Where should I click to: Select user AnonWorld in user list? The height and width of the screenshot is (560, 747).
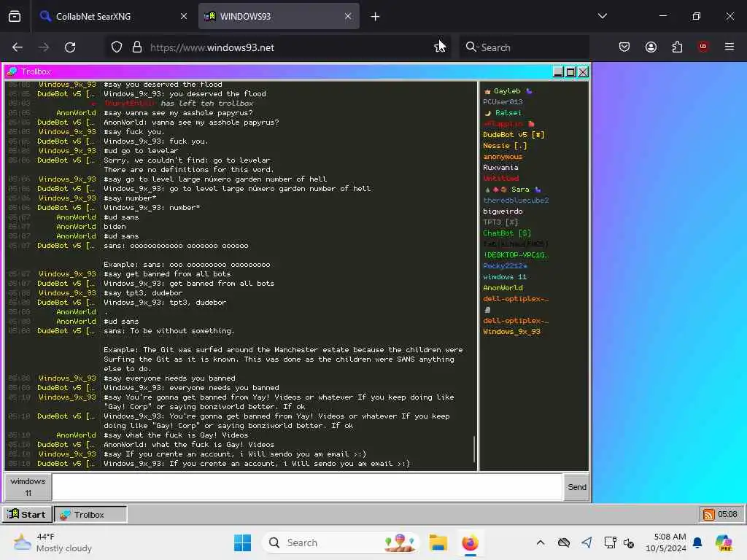coord(503,288)
